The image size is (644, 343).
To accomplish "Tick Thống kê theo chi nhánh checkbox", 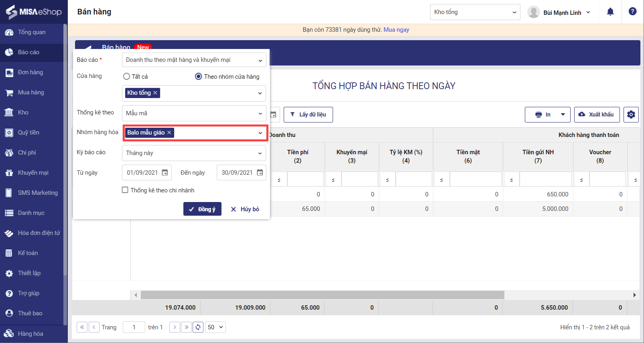I will coord(125,190).
